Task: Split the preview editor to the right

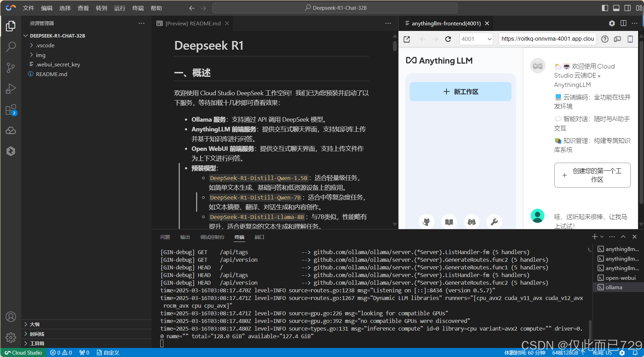Action: pyautogui.click(x=623, y=23)
